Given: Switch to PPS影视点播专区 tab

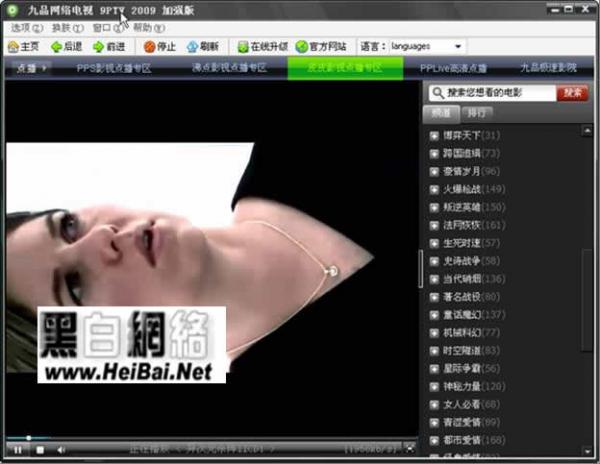Looking at the screenshot, I should coord(114,68).
